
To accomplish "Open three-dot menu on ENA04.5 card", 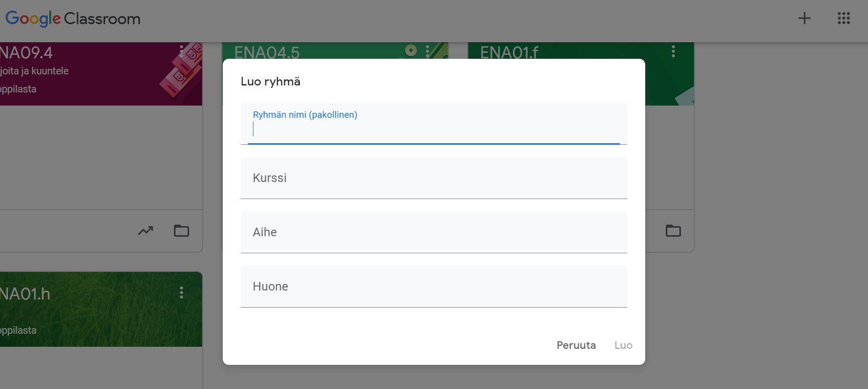I will (x=427, y=51).
